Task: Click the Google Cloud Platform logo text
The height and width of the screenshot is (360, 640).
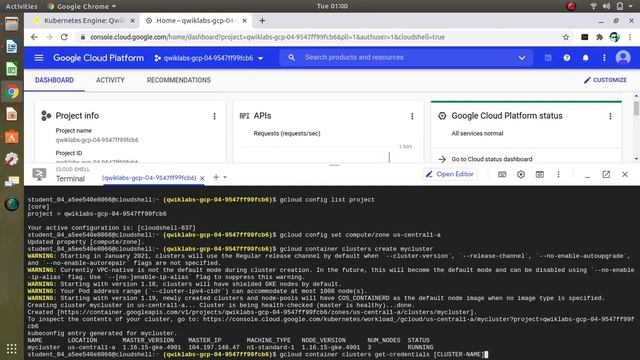Action: [x=98, y=58]
